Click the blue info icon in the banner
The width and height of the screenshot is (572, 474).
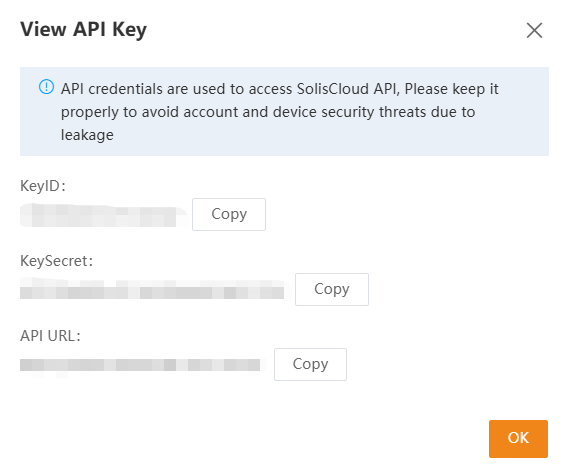click(46, 87)
